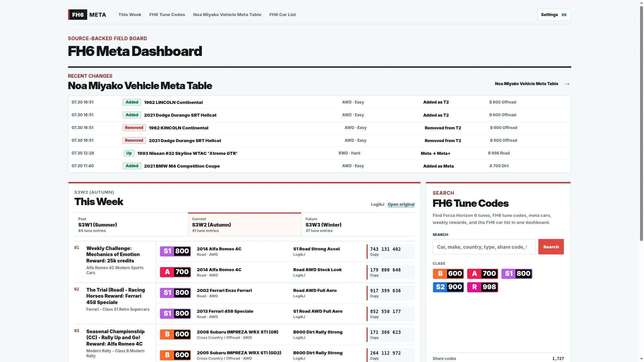Copy share code 171 386 623
The image size is (644, 362).
click(390, 335)
